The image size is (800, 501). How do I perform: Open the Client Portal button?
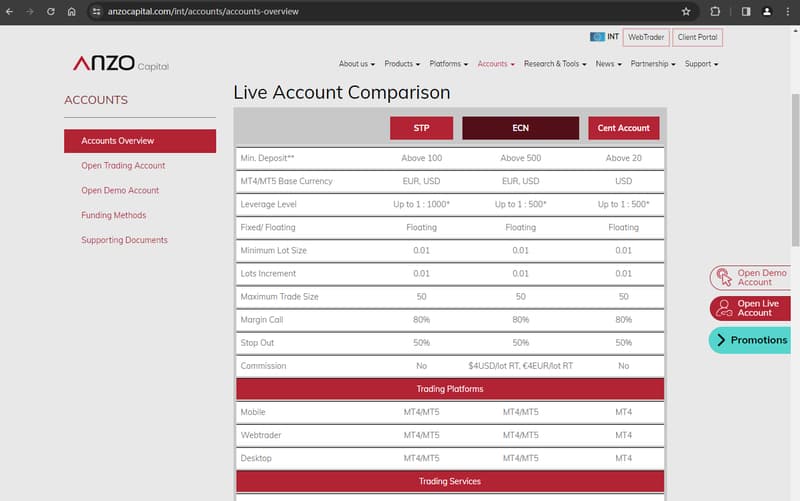coord(697,37)
